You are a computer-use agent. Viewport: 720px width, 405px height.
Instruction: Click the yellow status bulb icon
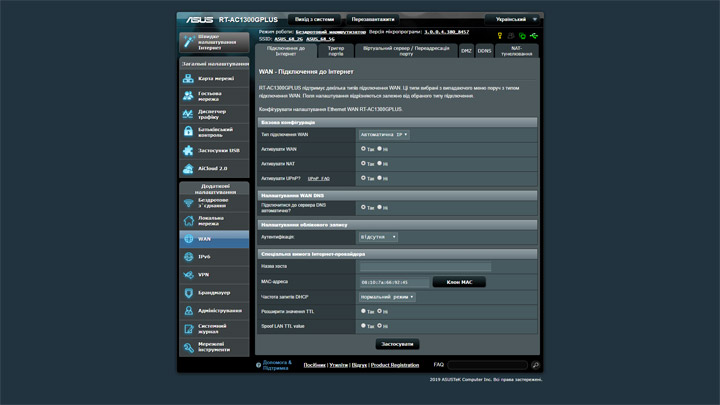tap(500, 35)
